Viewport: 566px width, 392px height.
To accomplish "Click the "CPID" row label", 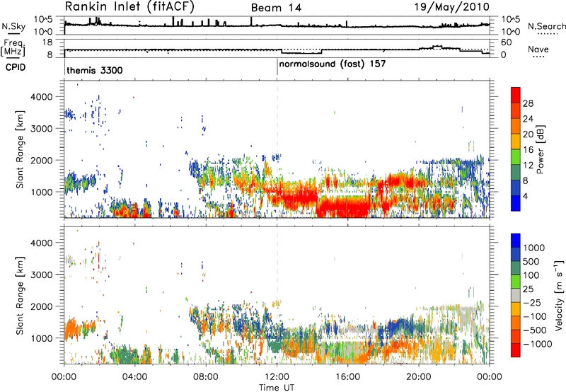I will (x=16, y=67).
